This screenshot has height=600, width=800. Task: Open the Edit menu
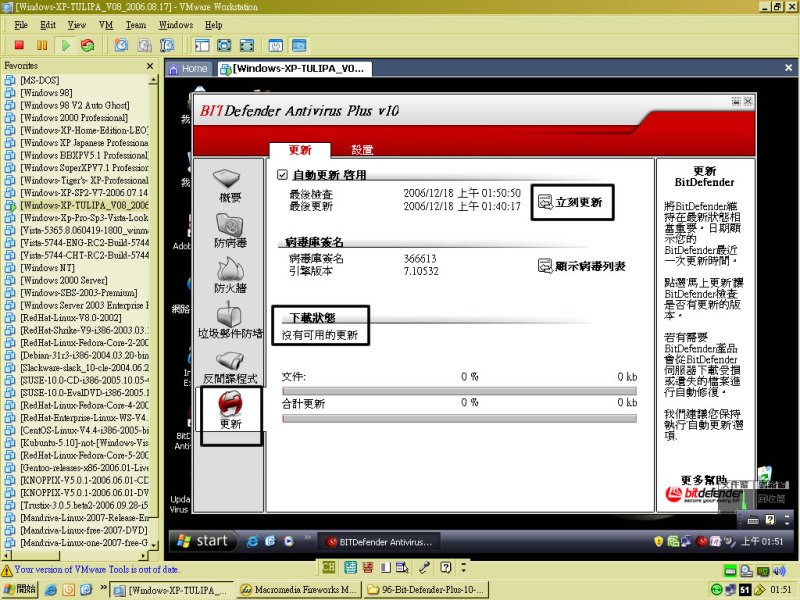47,24
